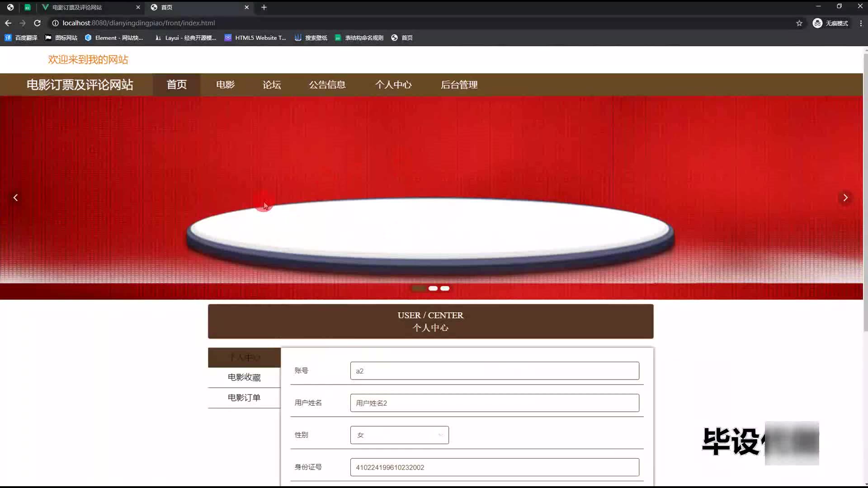This screenshot has width=868, height=488.
Task: Select second carousel indicator dot
Action: [433, 288]
